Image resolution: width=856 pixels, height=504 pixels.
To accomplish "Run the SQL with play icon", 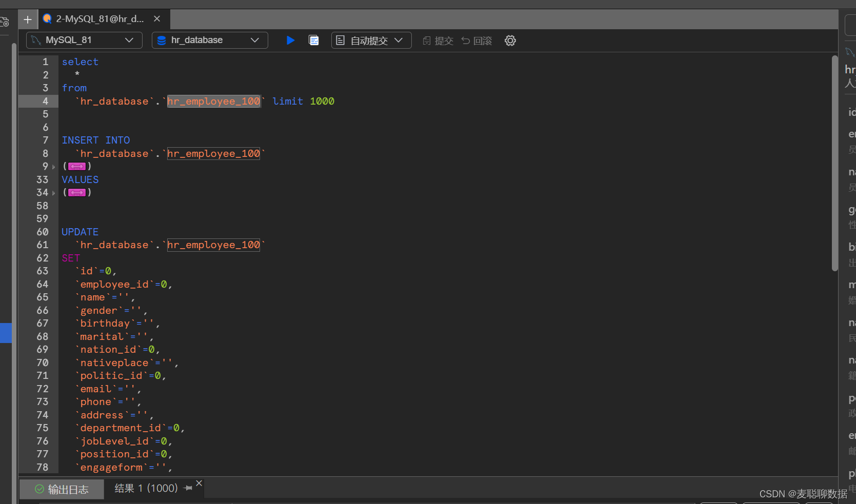I will pyautogui.click(x=290, y=40).
